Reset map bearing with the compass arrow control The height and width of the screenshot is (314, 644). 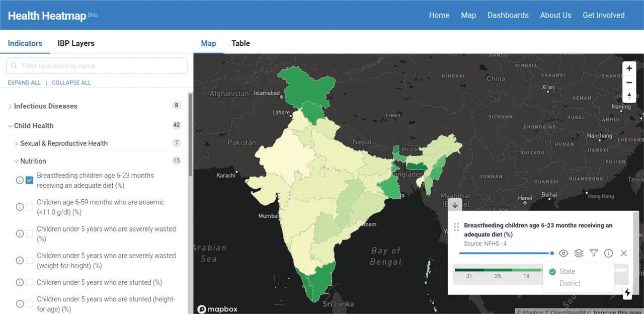click(x=629, y=96)
